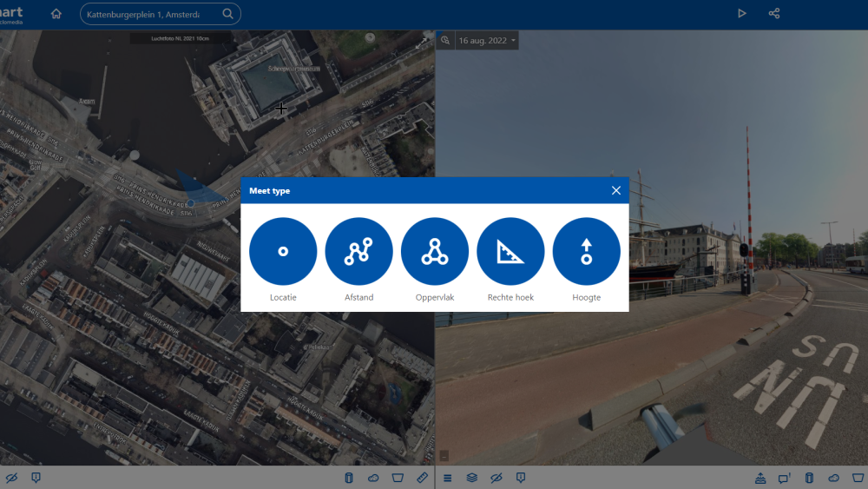Choose the Afstand distance measurement
This screenshot has width=868, height=489.
[x=358, y=251]
